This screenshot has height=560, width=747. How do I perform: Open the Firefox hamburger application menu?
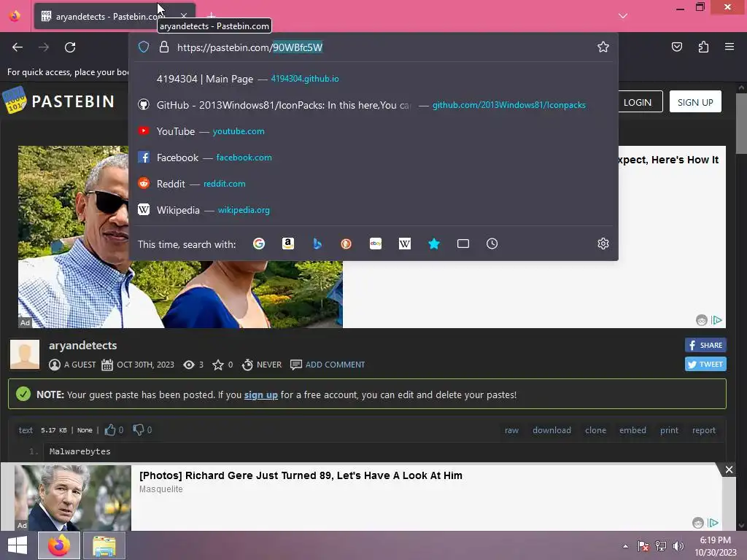[729, 47]
